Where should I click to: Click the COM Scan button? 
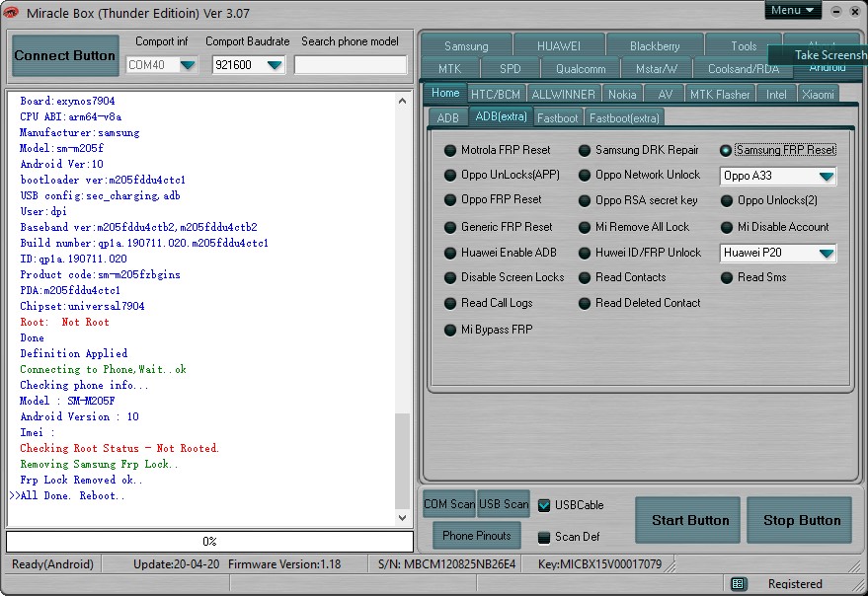click(x=449, y=504)
